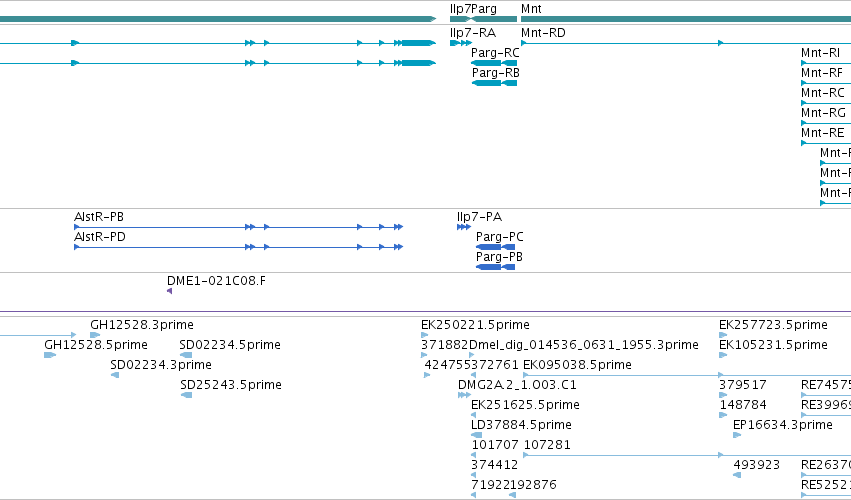Click the LD37884.5prime EST label
Image resolution: width=851 pixels, height=500 pixels.
(522, 426)
